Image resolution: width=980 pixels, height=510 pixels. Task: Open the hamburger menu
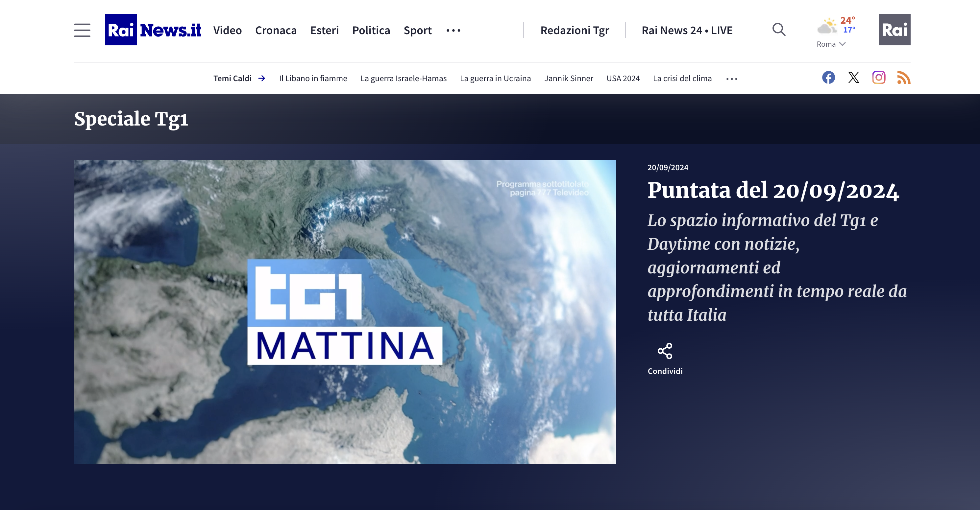click(82, 30)
